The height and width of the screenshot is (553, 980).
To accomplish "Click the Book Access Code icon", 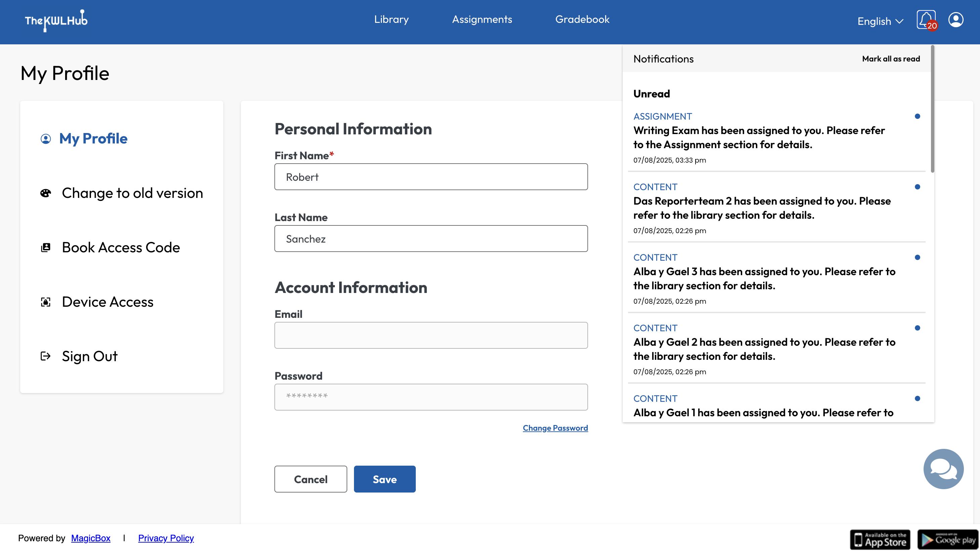I will pyautogui.click(x=46, y=247).
